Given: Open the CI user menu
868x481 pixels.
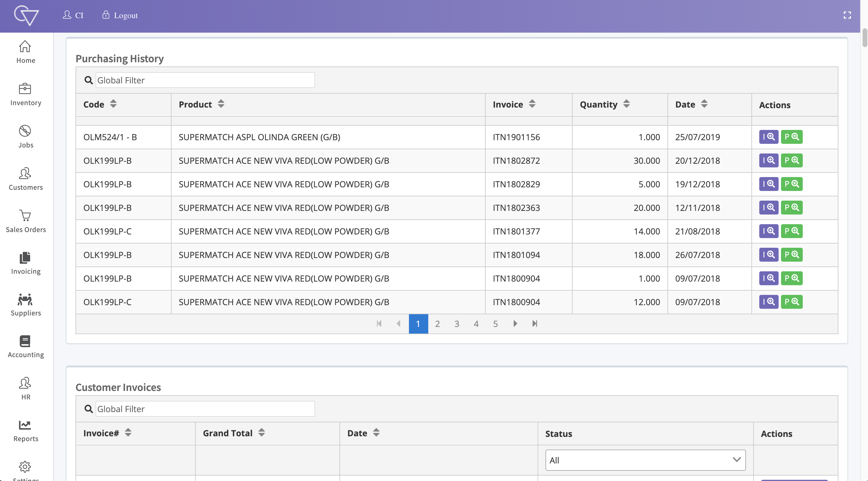Looking at the screenshot, I should pos(73,15).
